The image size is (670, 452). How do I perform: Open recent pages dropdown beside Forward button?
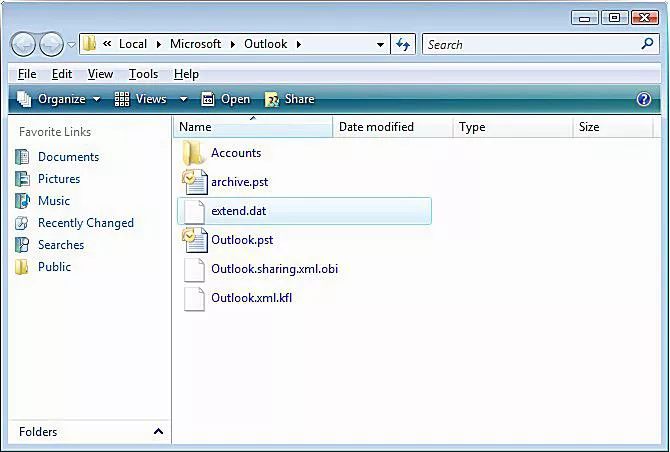click(x=71, y=44)
